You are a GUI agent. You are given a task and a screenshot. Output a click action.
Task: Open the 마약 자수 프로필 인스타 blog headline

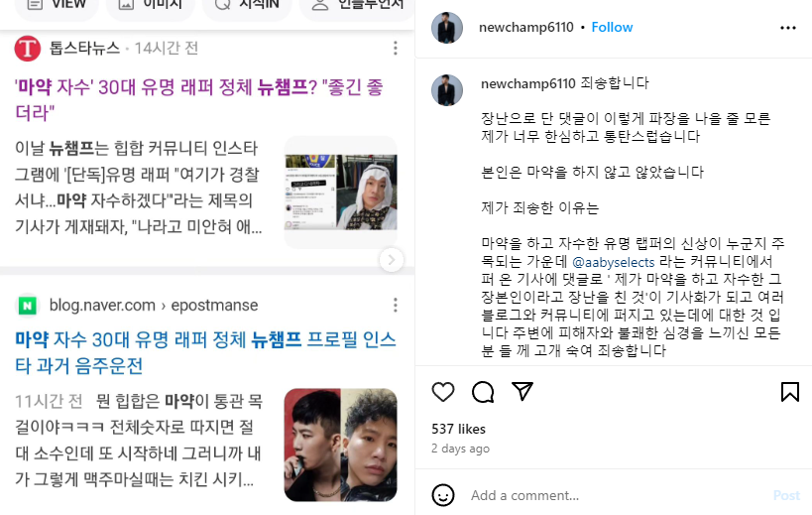click(x=205, y=353)
